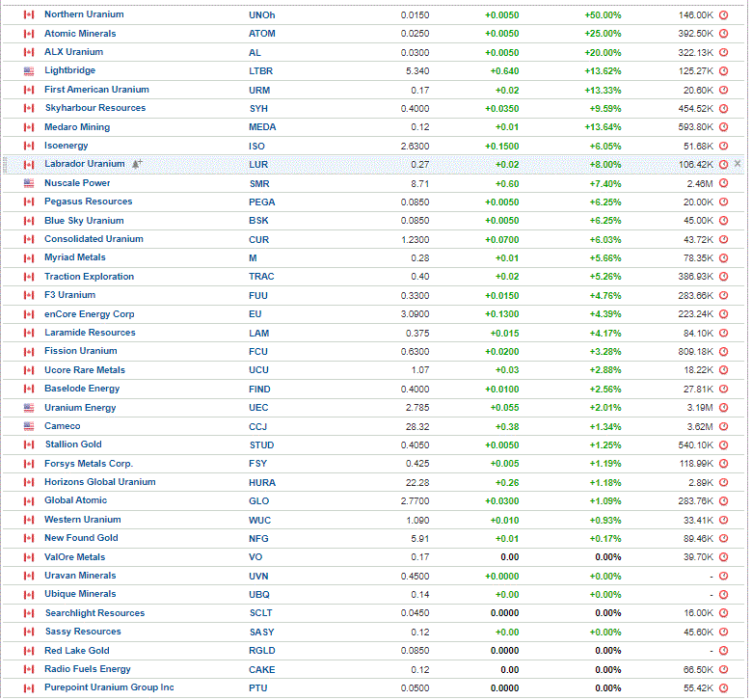752x700 pixels.
Task: Click the drag handle on Labrador Uranium row
Action: click(x=5, y=165)
